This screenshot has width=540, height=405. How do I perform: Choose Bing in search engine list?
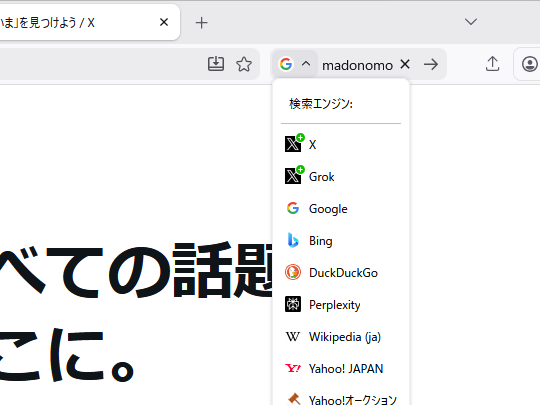[x=341, y=240]
